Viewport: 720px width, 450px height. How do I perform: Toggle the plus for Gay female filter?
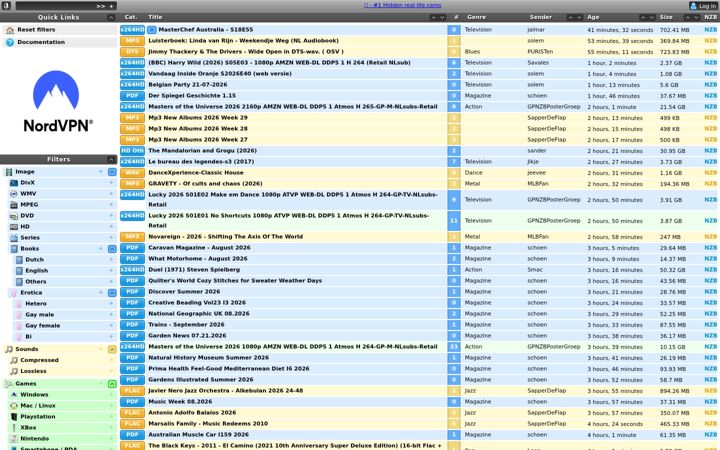[x=111, y=326]
